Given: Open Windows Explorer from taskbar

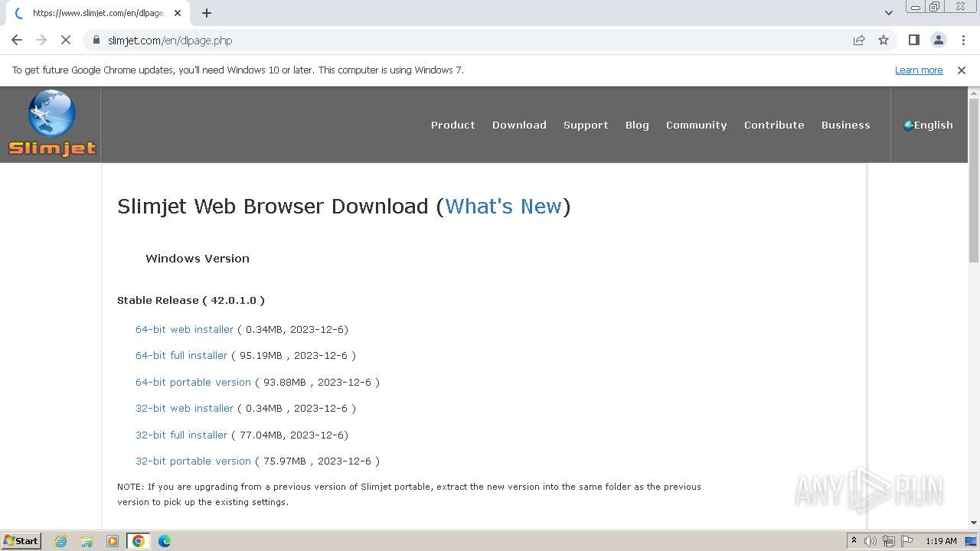Looking at the screenshot, I should pos(87,541).
